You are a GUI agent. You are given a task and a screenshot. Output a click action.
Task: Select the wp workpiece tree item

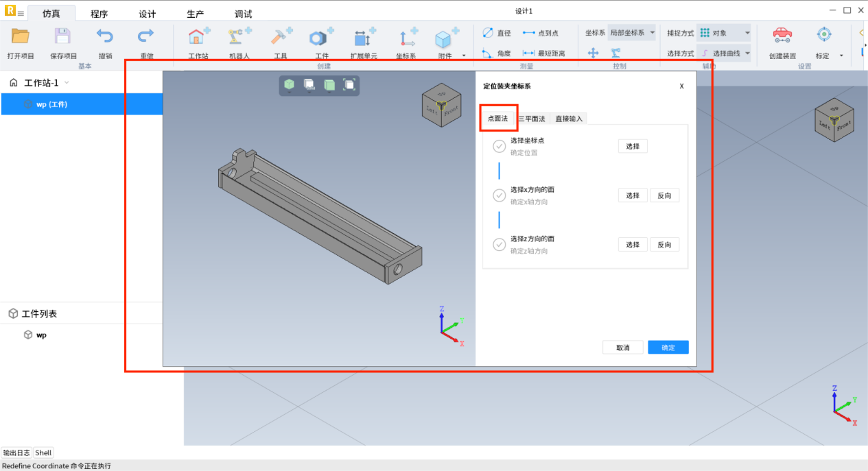[51, 104]
